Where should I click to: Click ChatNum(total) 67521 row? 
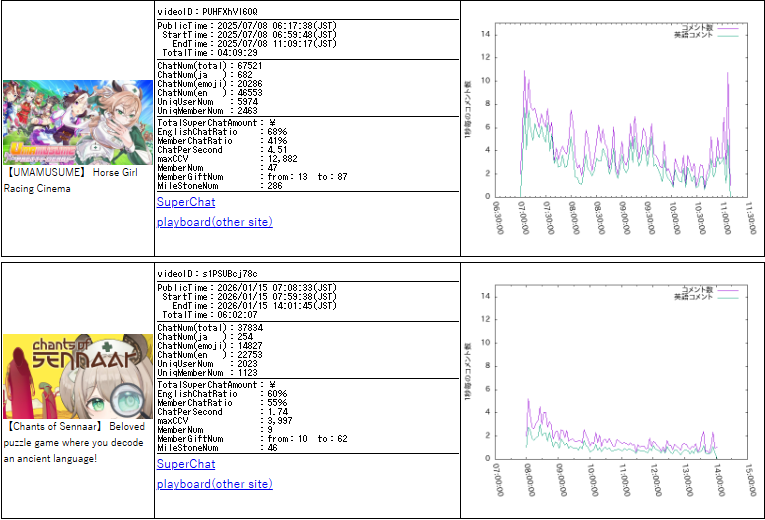tap(210, 66)
